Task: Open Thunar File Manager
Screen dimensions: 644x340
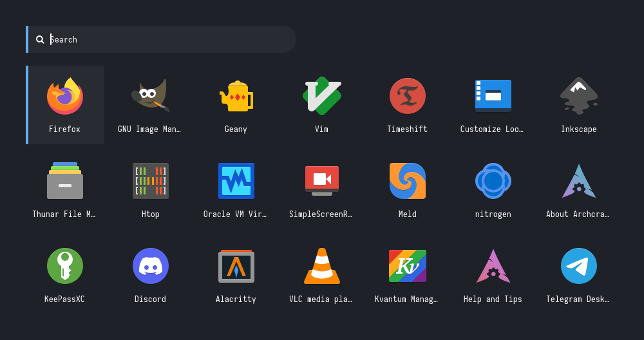Action: click(x=65, y=182)
